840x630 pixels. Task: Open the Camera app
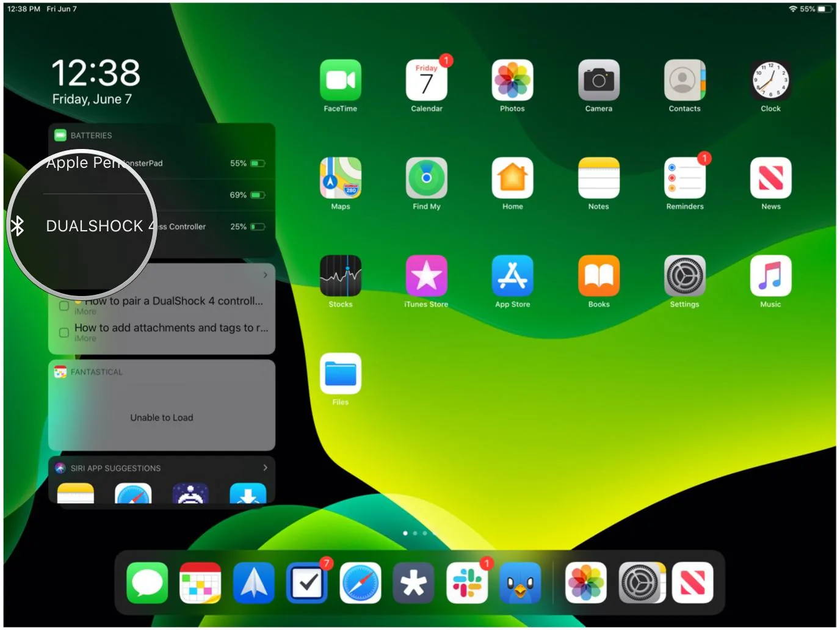(598, 80)
